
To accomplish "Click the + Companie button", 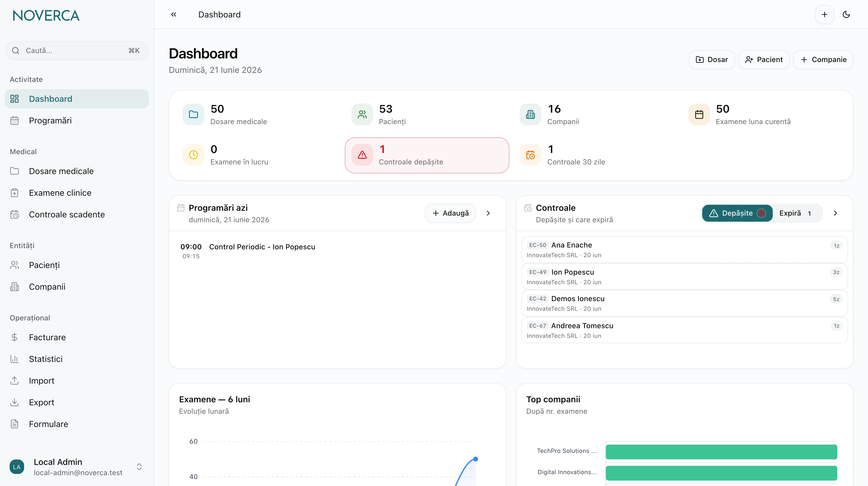I will pos(823,60).
